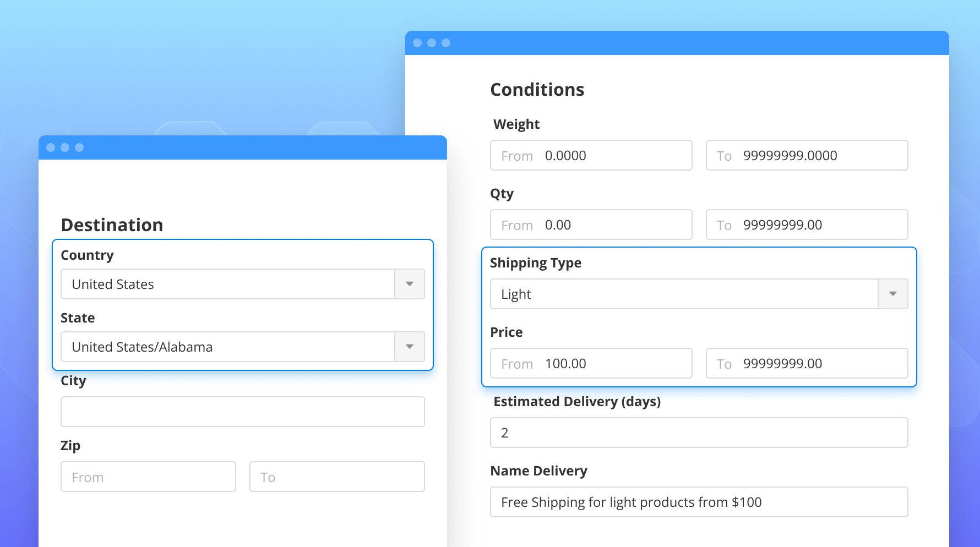Click the empty City input field
This screenshot has height=547, width=980.
point(242,412)
